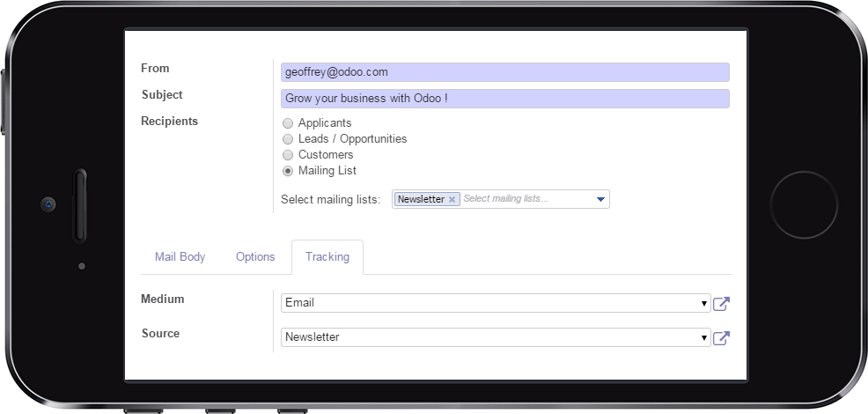Viewport: 868px width, 414px height.
Task: Remove the Newsletter tag from mailing lists
Action: [452, 200]
